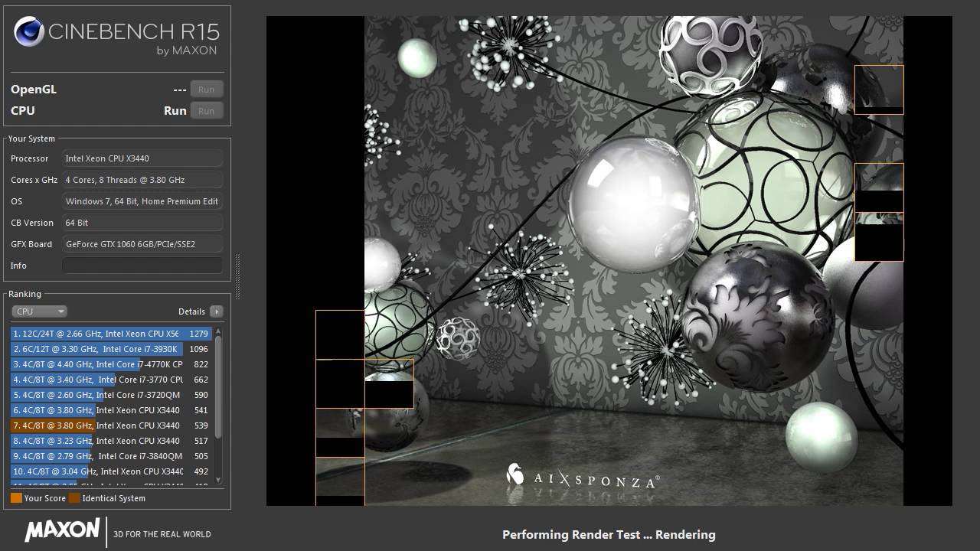This screenshot has width=980, height=551.
Task: Click the brown Identical System swatch
Action: point(74,498)
